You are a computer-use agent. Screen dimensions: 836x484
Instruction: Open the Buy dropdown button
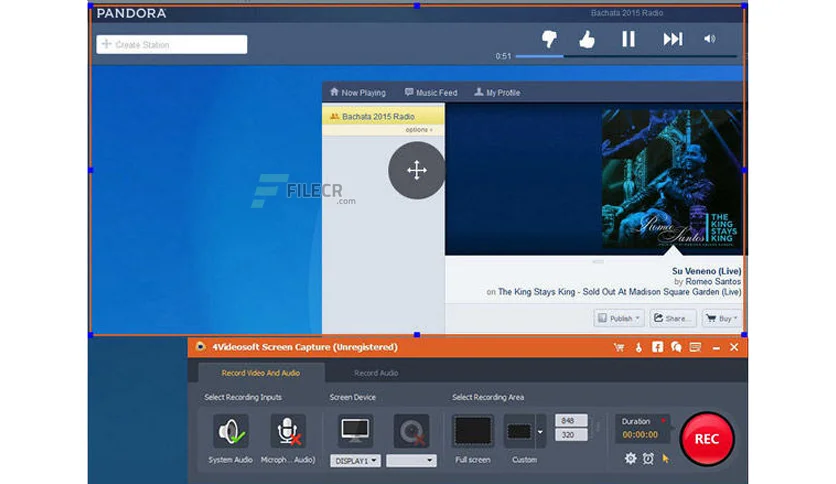[721, 318]
